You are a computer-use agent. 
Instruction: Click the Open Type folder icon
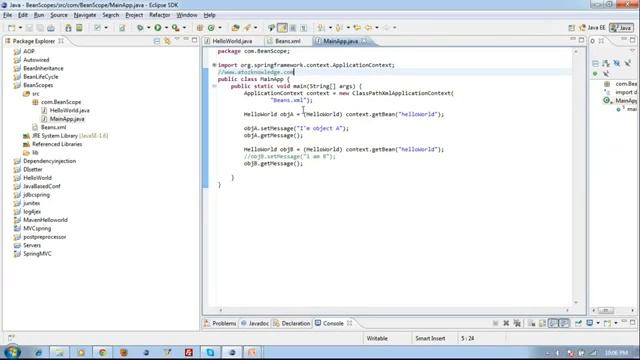[235, 28]
